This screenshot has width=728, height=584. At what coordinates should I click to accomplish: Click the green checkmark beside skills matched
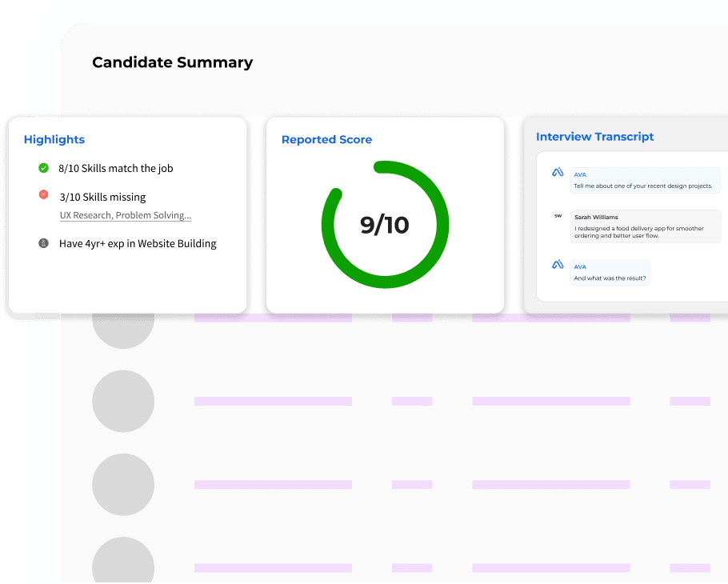[x=44, y=168]
